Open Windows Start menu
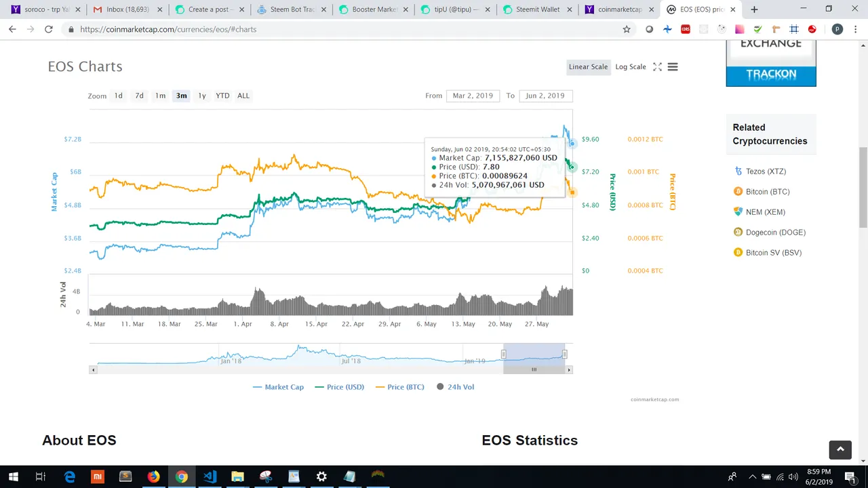Image resolution: width=868 pixels, height=488 pixels. (14, 477)
